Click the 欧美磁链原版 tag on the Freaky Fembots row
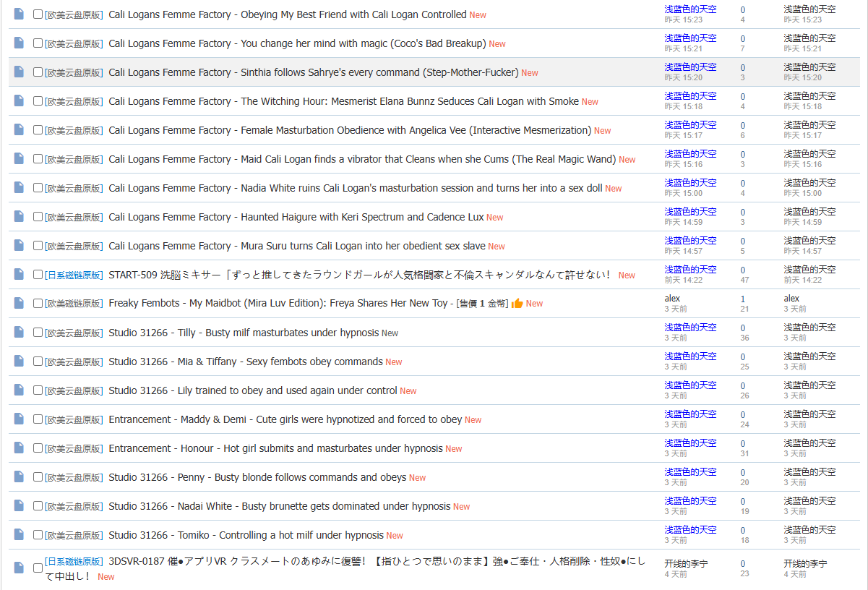This screenshot has height=590, width=868. tap(74, 304)
